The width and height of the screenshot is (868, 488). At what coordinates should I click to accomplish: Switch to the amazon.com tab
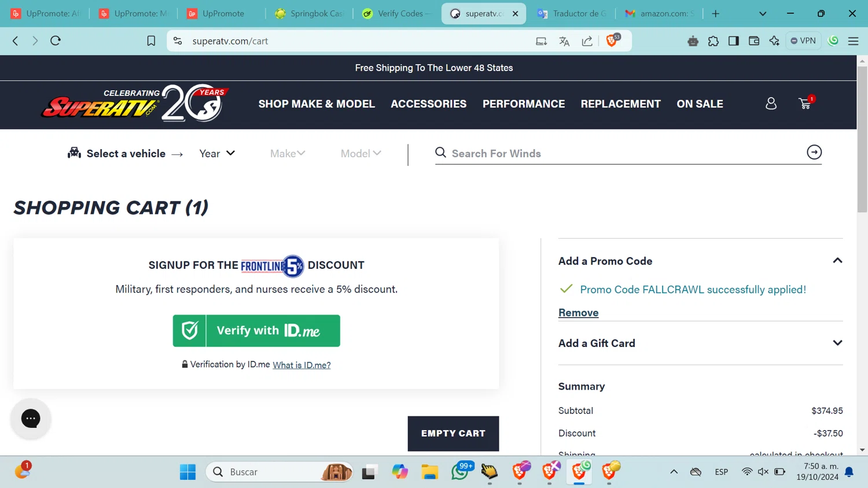pyautogui.click(x=660, y=13)
